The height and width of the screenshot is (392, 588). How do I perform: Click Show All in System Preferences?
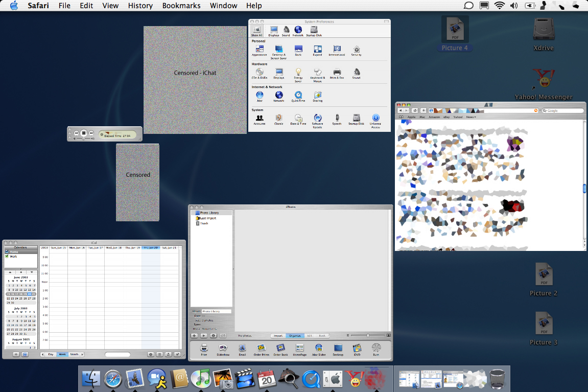click(256, 31)
